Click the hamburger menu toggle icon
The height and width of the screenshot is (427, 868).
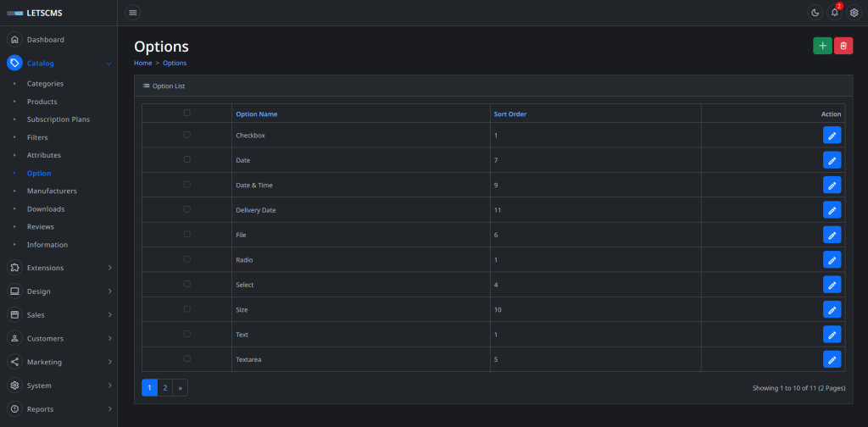pyautogui.click(x=133, y=13)
